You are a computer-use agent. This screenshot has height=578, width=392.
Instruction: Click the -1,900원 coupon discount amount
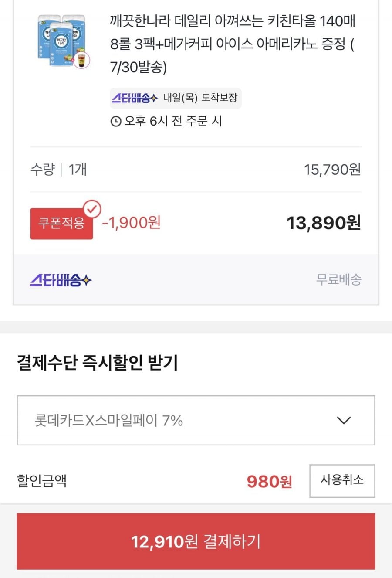pos(131,223)
